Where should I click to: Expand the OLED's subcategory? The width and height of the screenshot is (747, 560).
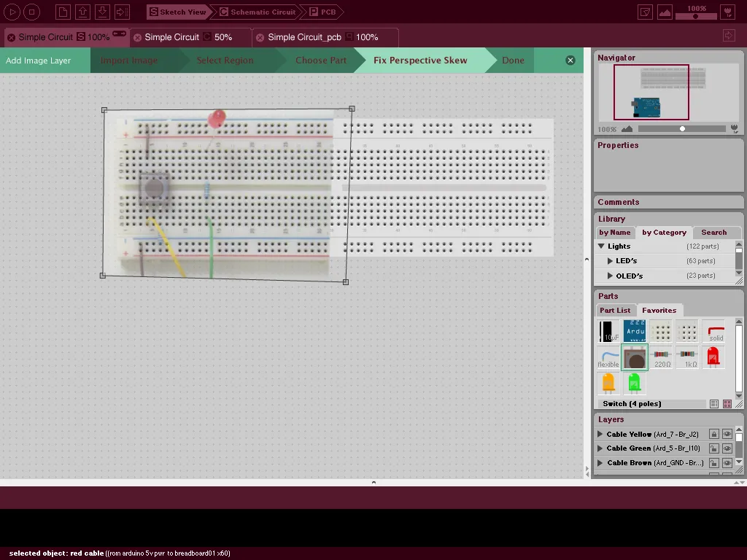(x=610, y=276)
